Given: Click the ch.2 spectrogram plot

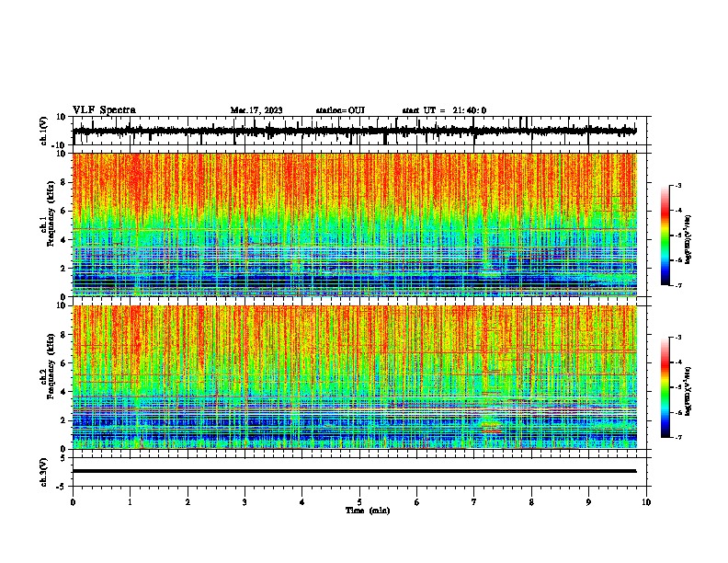Looking at the screenshot, I should pos(355,377).
